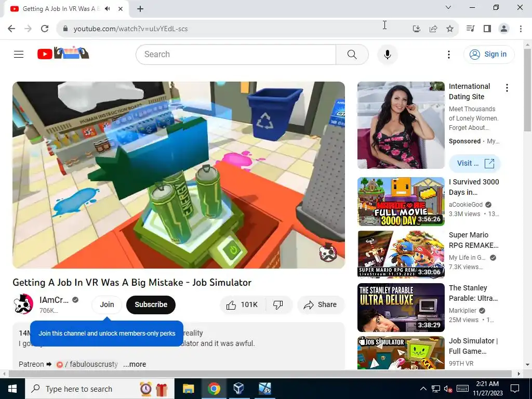
Task: Open the YouTube hamburger guide menu
Action: [19, 54]
